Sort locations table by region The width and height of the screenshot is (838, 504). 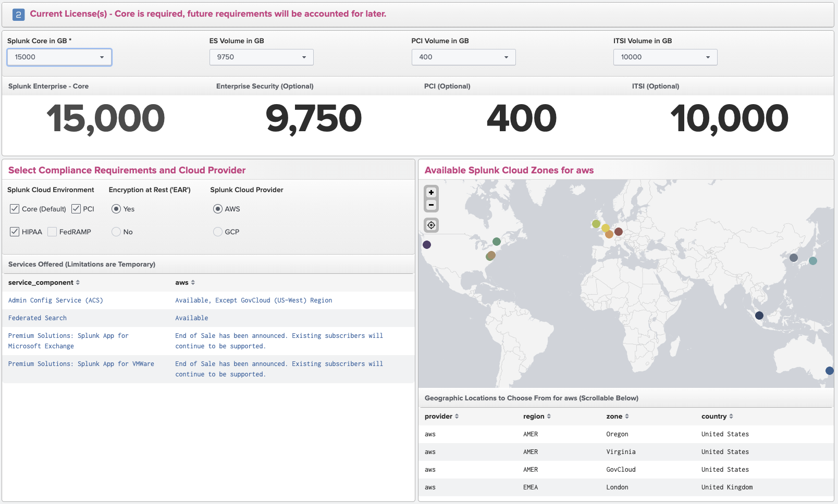[537, 417]
